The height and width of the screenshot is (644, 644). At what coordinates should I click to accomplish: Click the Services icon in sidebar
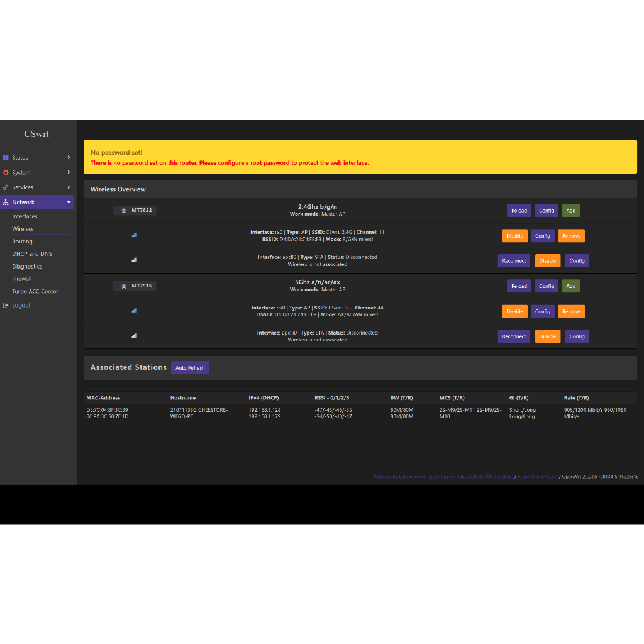click(x=6, y=187)
